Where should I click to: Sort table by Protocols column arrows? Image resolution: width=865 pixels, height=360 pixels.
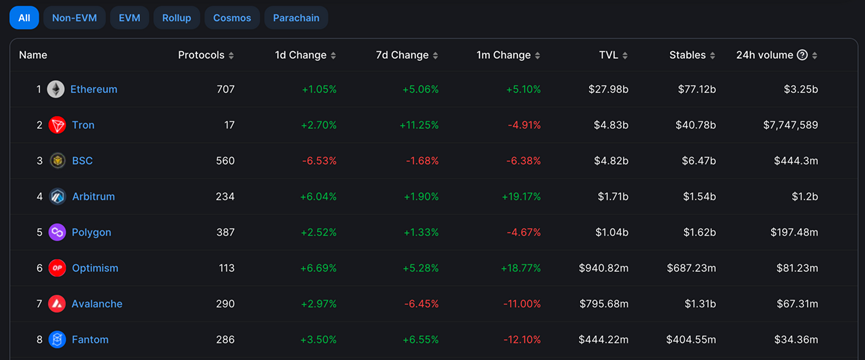(231, 56)
